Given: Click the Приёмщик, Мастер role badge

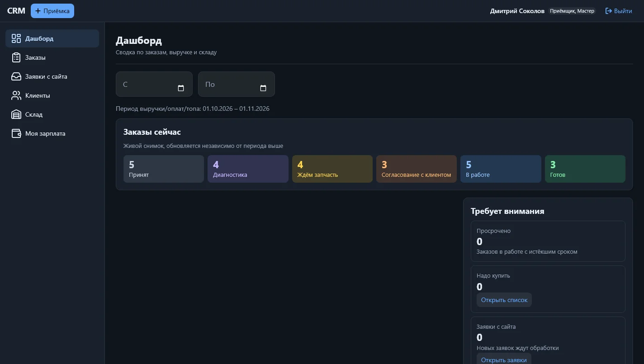Looking at the screenshot, I should 572,11.
